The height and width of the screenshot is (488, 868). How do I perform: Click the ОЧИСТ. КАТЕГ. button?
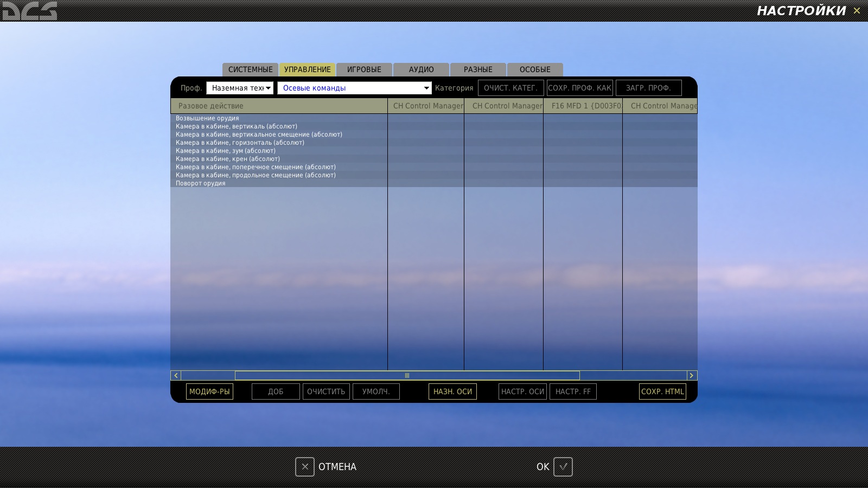coord(510,88)
